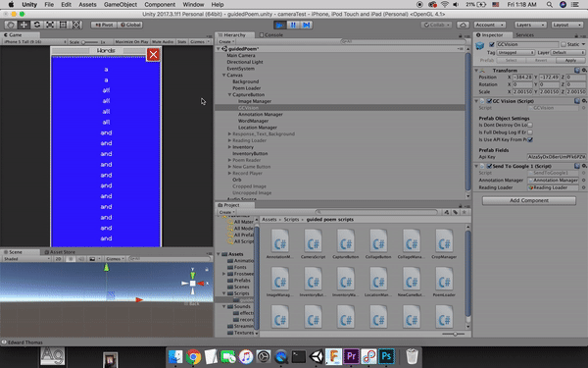The image size is (588, 368).
Task: Open the Layout dropdown
Action: (x=566, y=25)
